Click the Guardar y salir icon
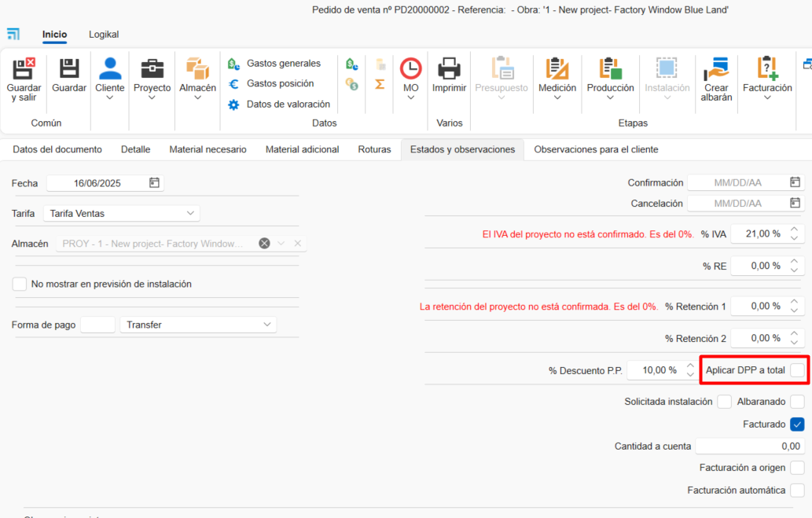 24,68
